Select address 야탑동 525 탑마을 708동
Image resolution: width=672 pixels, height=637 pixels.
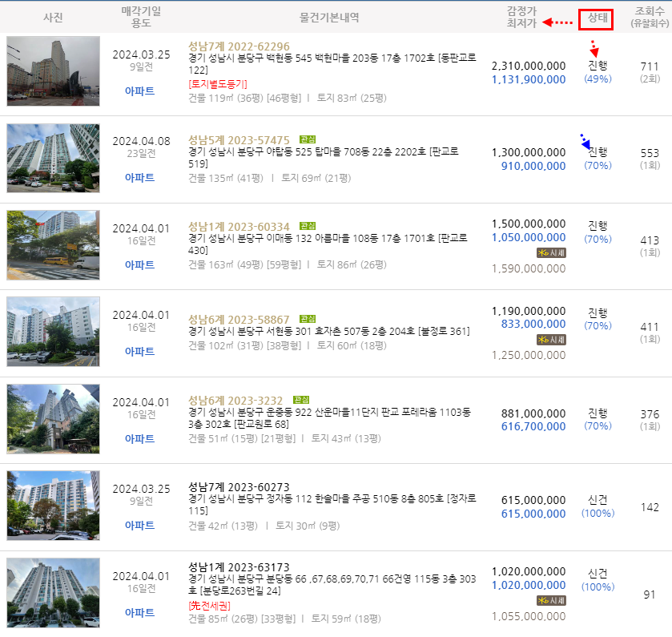pos(324,158)
